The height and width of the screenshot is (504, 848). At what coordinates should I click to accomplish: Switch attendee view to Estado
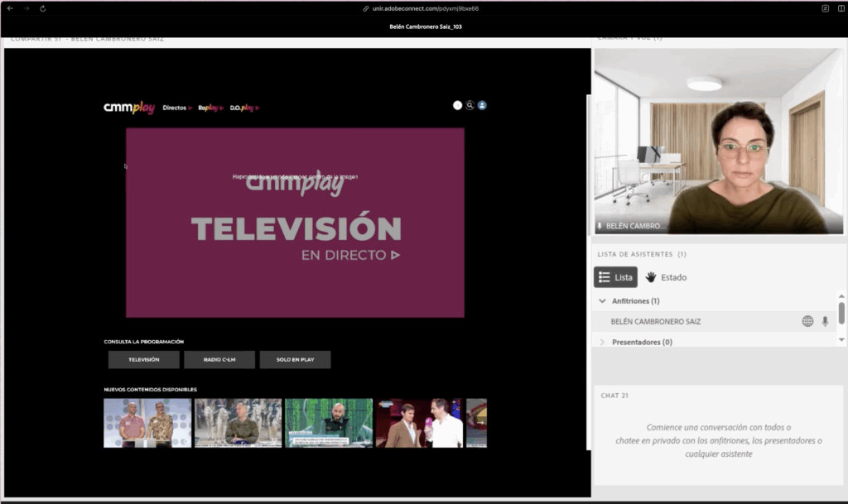(x=666, y=277)
